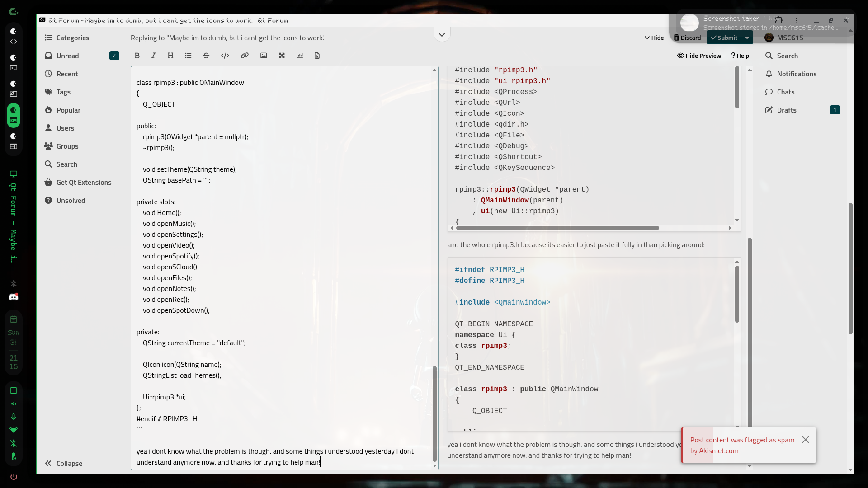Insert a bulleted list in the composer
The height and width of the screenshot is (488, 868).
pyautogui.click(x=188, y=56)
